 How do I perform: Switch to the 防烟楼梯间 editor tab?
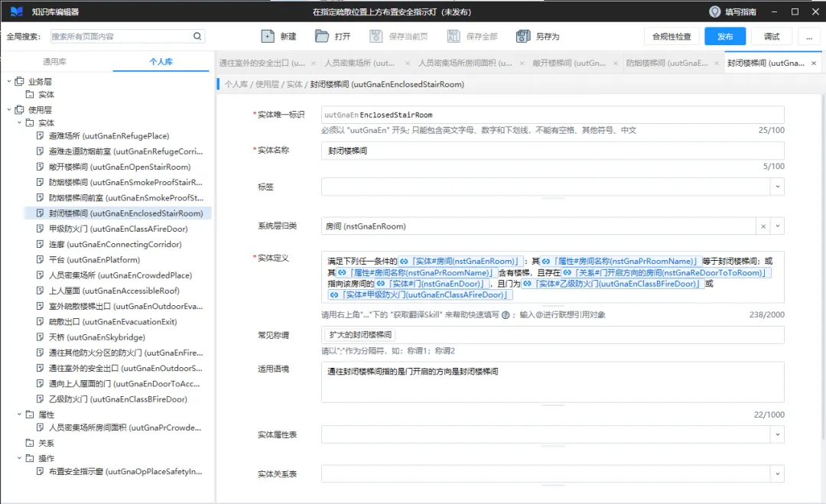click(x=667, y=63)
